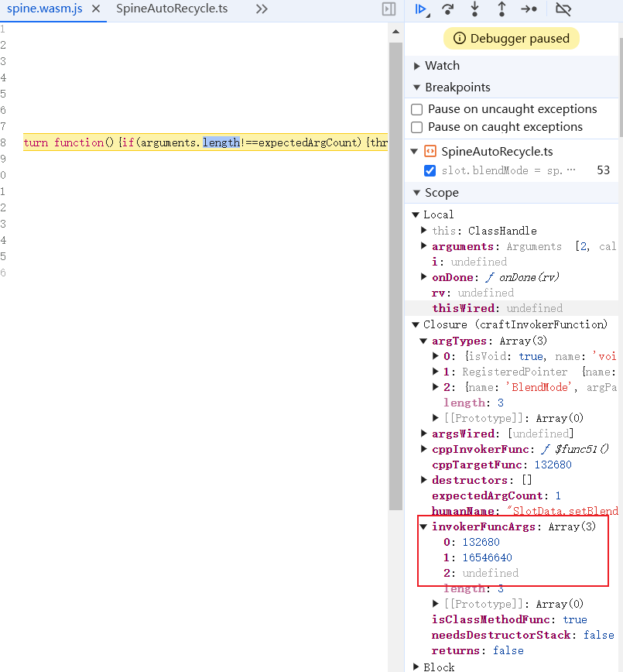623x672 pixels.
Task: Click line 53 link of the breakpoint
Action: point(605,170)
